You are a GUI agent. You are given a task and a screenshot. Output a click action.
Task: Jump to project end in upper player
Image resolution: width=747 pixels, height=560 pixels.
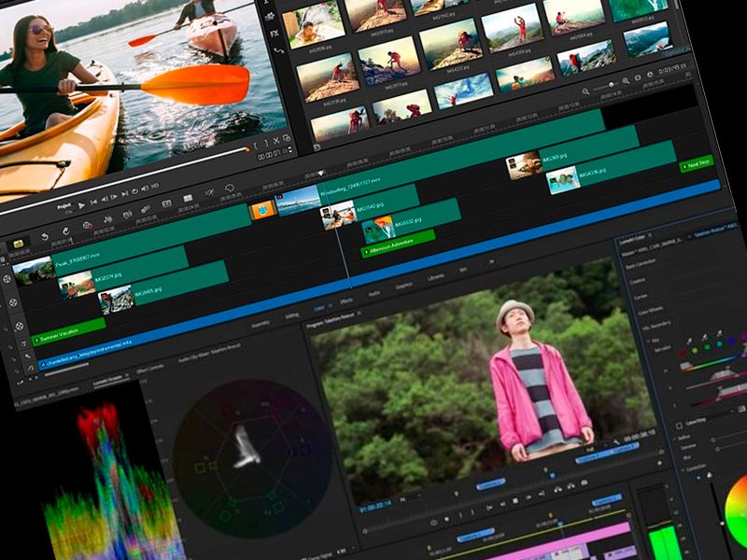point(124,194)
